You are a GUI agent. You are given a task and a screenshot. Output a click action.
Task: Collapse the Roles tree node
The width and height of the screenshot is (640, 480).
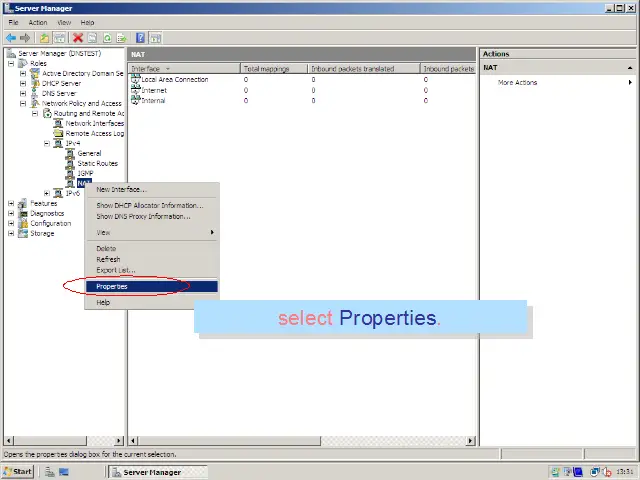[x=11, y=63]
